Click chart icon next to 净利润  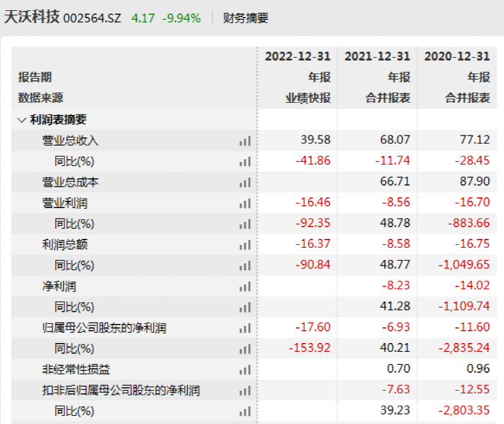[245, 287]
